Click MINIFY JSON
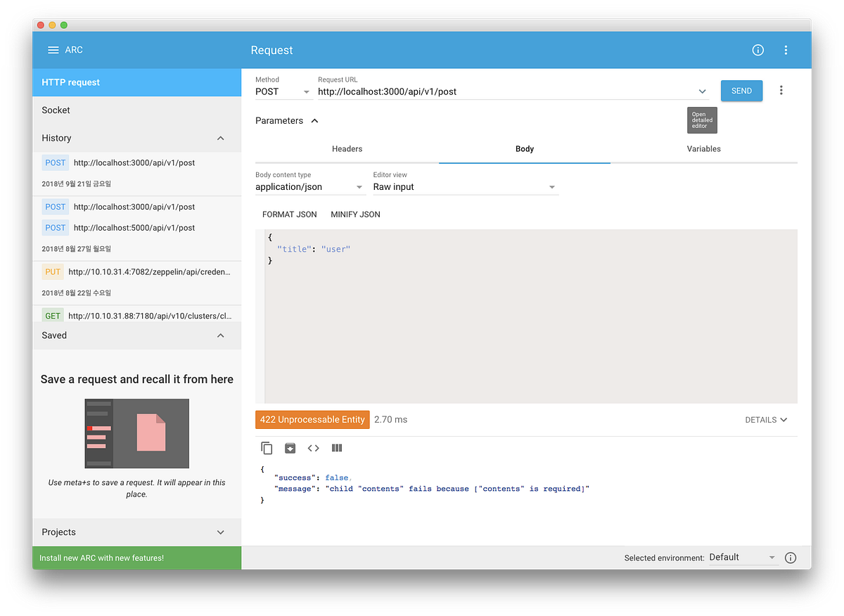 click(x=355, y=214)
